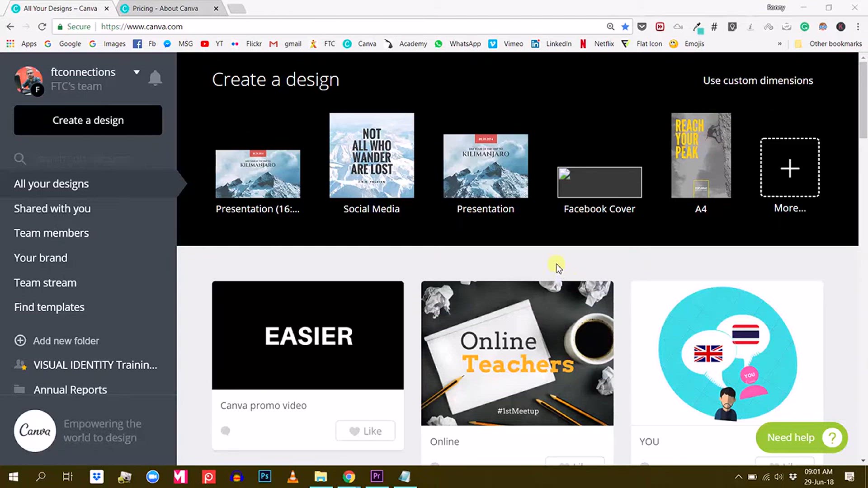This screenshot has width=868, height=488.
Task: Expand the ftconnections account dropdown arrow
Action: click(137, 72)
